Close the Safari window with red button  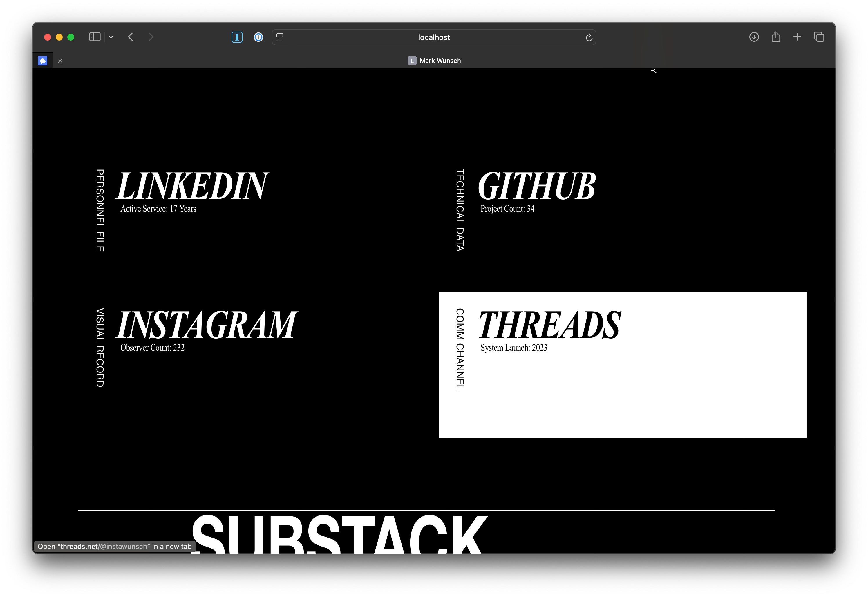[48, 37]
